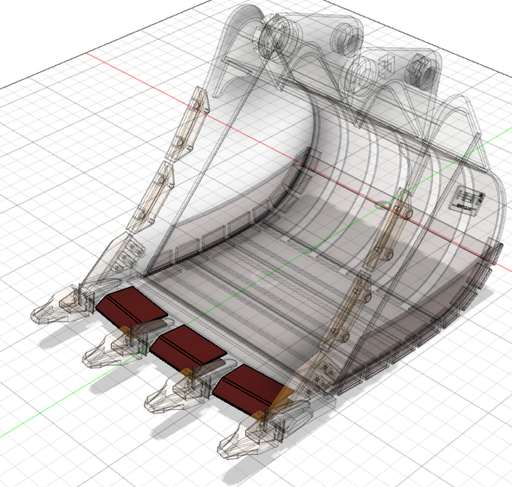This screenshot has height=487, width=512.
Task: Select the far-right pin boss with nut
Action: (x=423, y=71)
